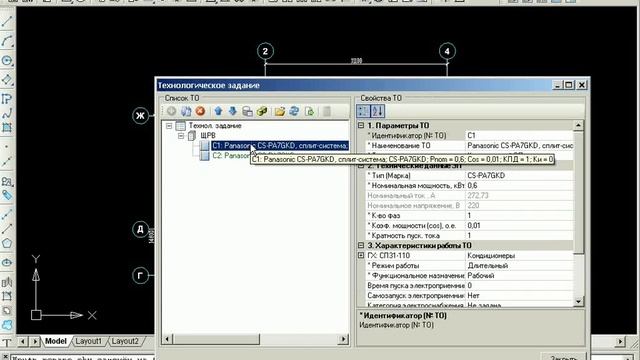
Task: Click layout tabs scroll-left arrow
Action: coord(23,341)
